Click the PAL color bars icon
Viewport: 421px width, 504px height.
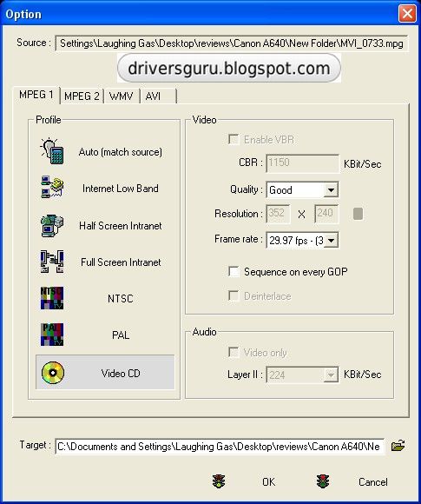52,335
